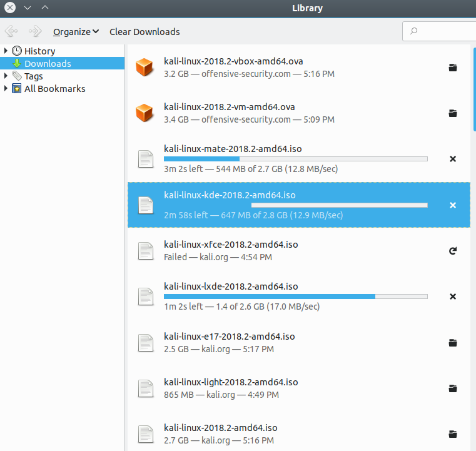
Task: Close the Library window
Action: [10, 8]
